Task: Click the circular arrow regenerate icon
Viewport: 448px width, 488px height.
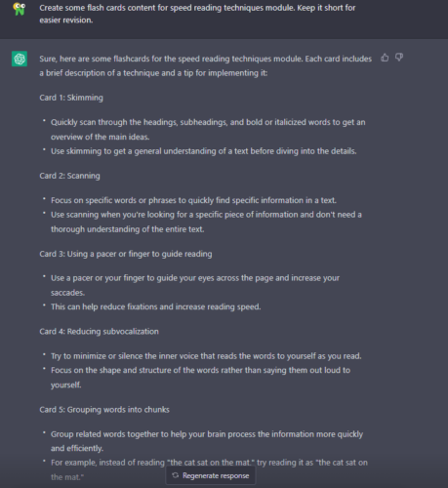Action: pyautogui.click(x=176, y=475)
